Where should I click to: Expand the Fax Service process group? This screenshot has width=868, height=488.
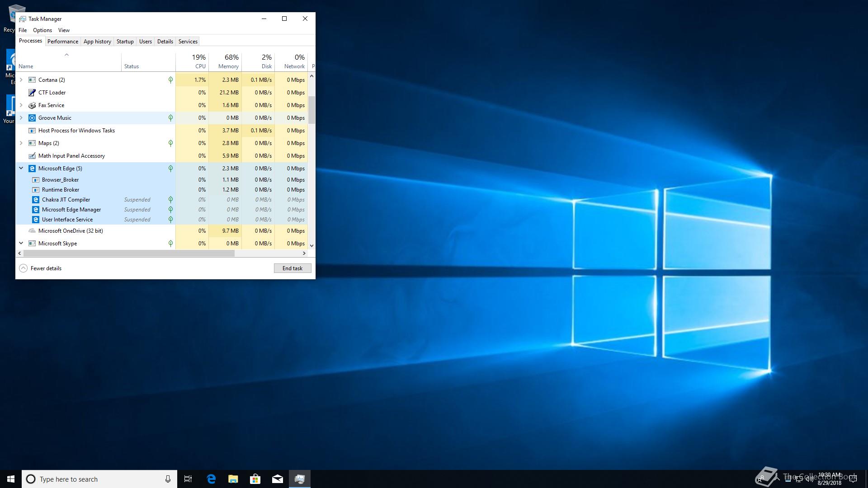(x=21, y=105)
